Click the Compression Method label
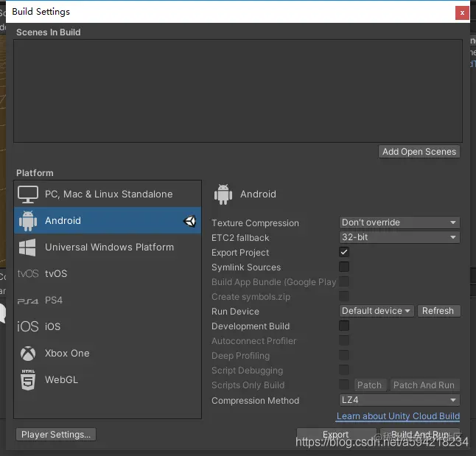 (256, 401)
